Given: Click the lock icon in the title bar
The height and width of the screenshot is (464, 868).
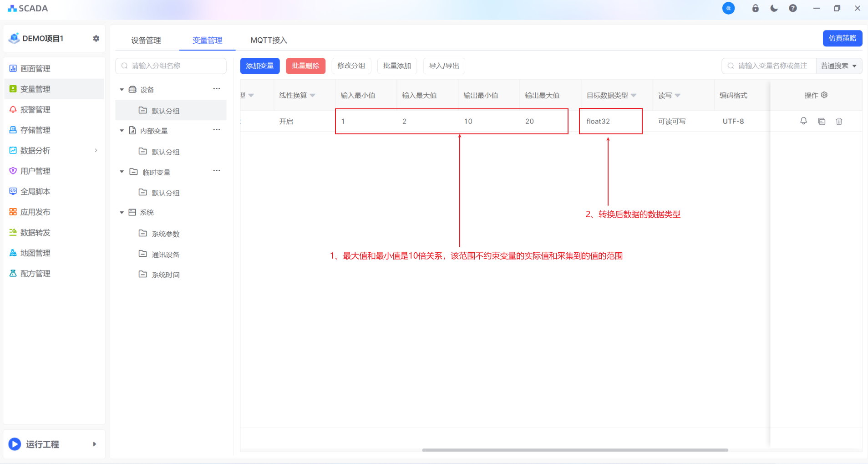Looking at the screenshot, I should (x=755, y=9).
